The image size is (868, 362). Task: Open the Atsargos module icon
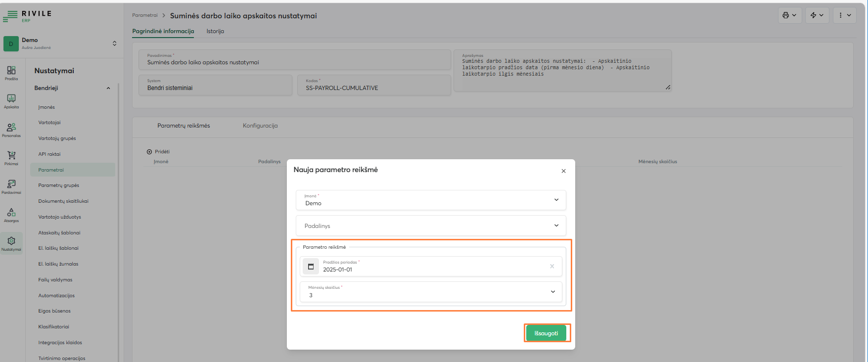(11, 214)
